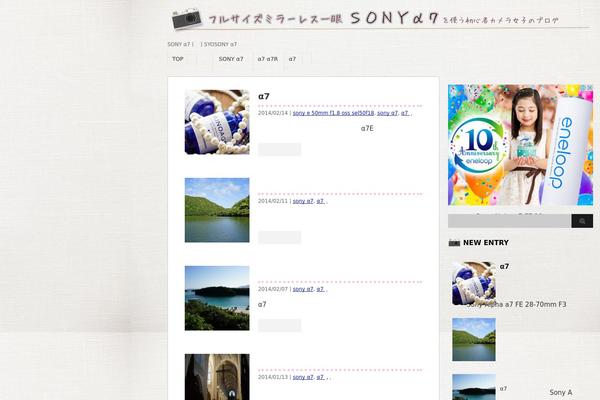This screenshot has width=600, height=400.
Task: Follow the sony e 50mm f1.8 oss sel50f18 tag
Action: pos(333,113)
